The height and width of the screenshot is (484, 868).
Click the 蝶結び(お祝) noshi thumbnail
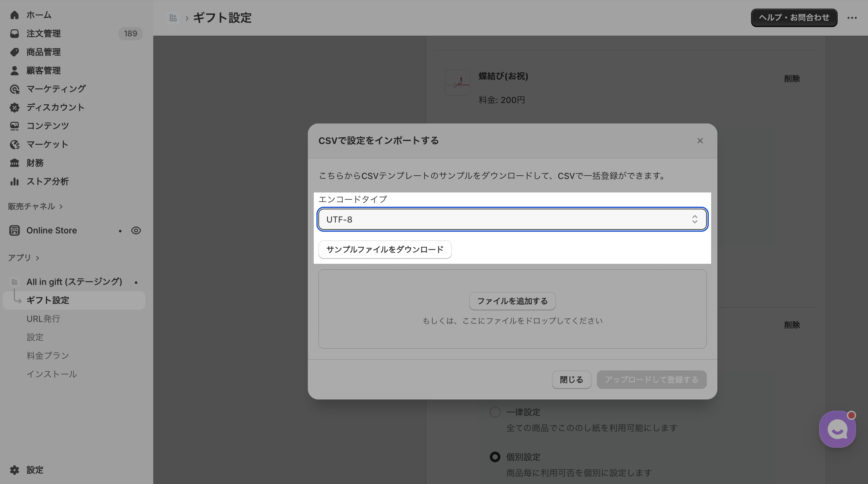pyautogui.click(x=457, y=83)
